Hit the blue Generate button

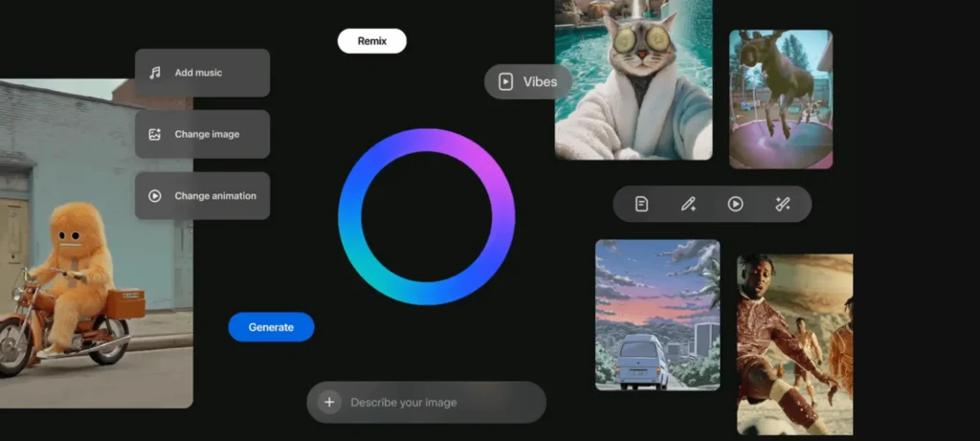[x=271, y=327]
